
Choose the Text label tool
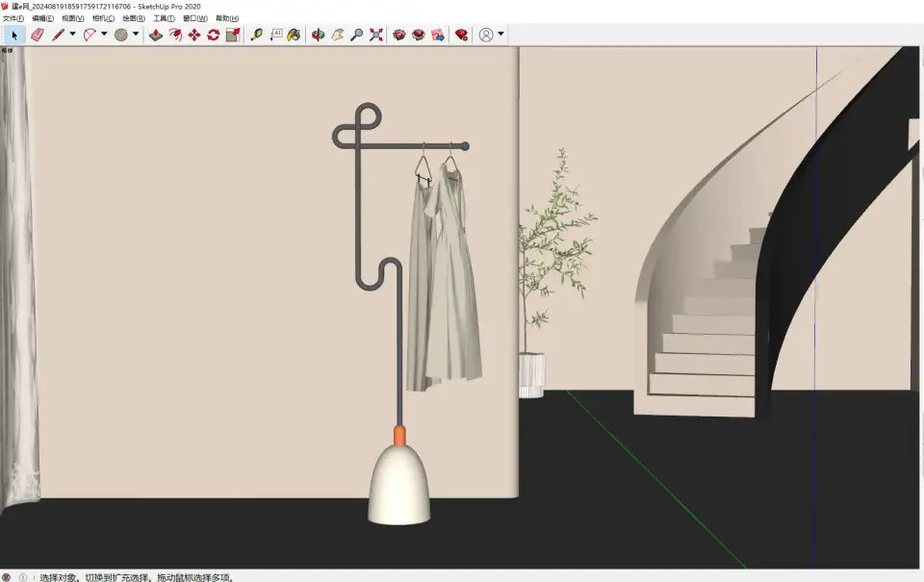click(276, 36)
